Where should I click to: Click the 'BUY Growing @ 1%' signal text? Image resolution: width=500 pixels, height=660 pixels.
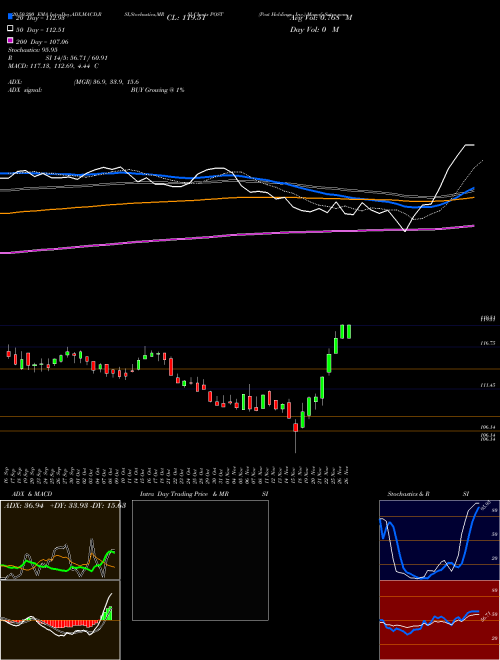coord(157,90)
